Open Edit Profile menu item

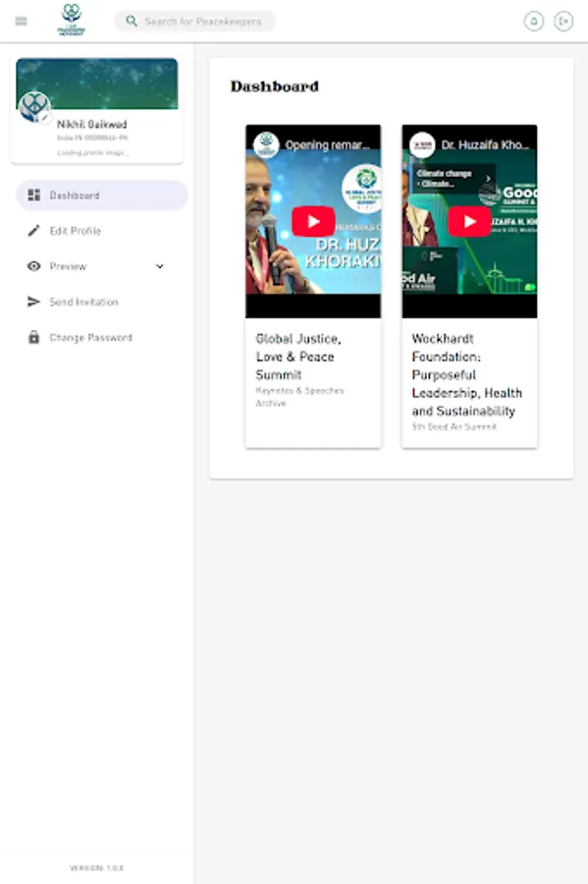102,231
